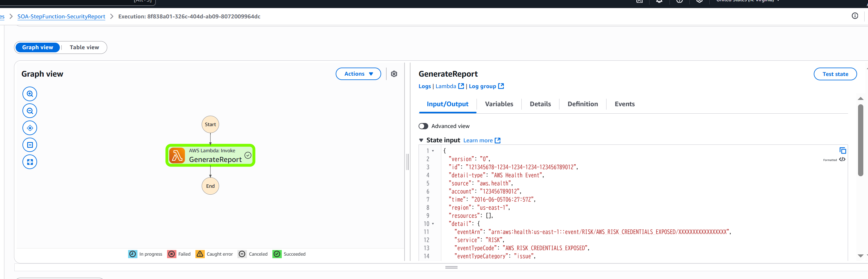Fold the JSON detail object at line 10
The image size is (868, 279).
(433, 224)
